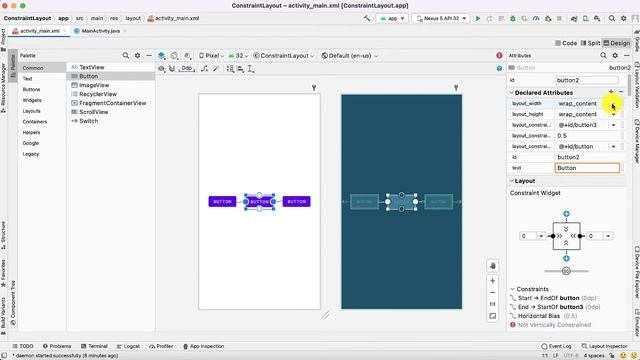
Task: Zoom to fit screen icon
Action: tap(493, 316)
